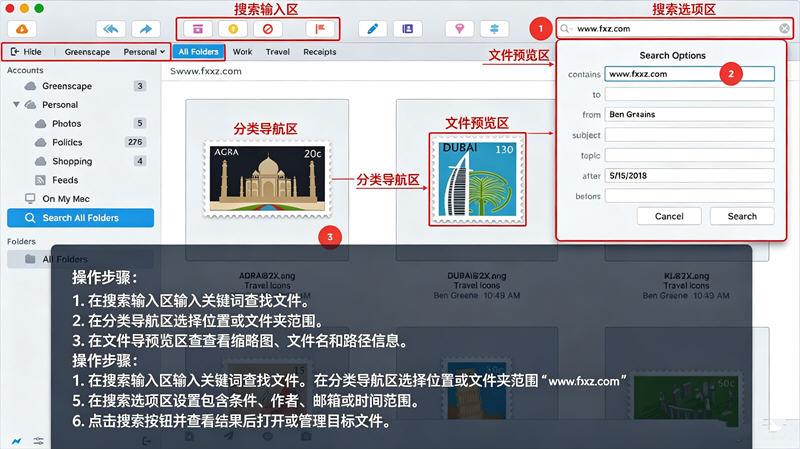Click the 'from' field showing Ben Greains
The height and width of the screenshot is (449, 800).
pyautogui.click(x=690, y=114)
